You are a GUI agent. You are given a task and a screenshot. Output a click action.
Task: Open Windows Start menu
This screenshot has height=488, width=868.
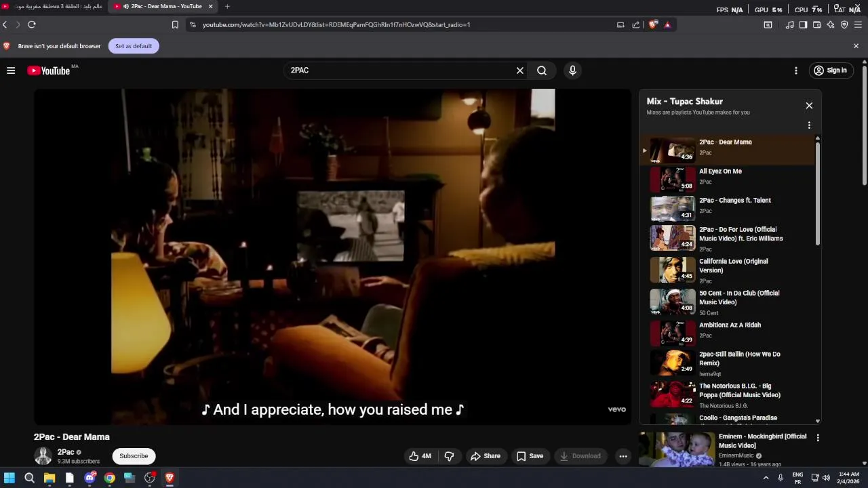pos(9,478)
